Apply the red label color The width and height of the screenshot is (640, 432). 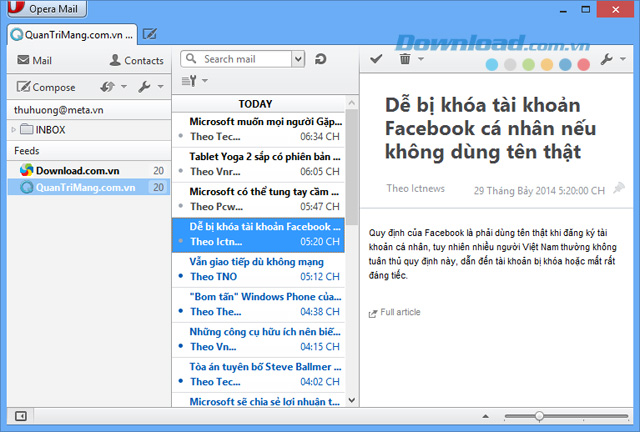584,65
